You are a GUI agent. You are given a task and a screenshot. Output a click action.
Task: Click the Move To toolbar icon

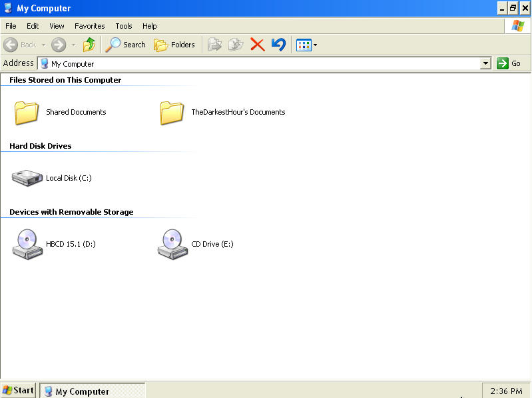pos(215,45)
